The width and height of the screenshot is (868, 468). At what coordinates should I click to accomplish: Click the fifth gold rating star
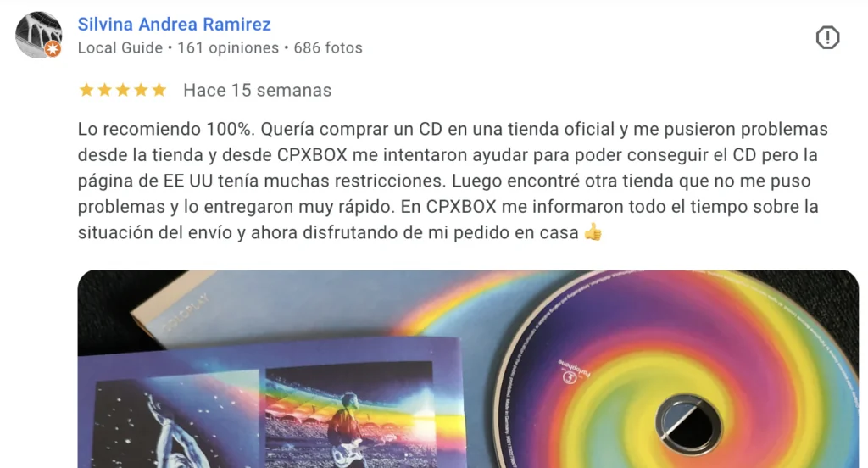point(159,90)
